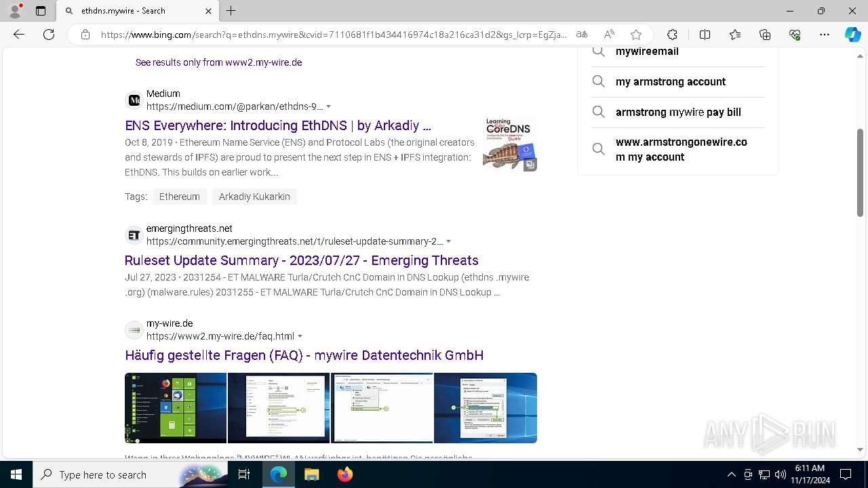Open Microsoft Edge from the taskbar

pos(279,474)
